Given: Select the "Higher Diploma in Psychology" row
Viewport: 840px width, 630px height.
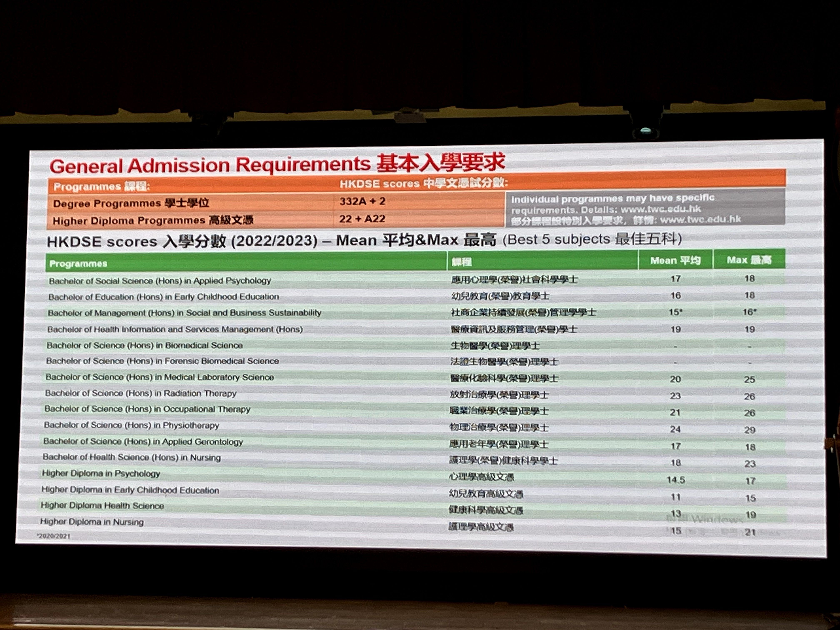Looking at the screenshot, I should point(101,474).
